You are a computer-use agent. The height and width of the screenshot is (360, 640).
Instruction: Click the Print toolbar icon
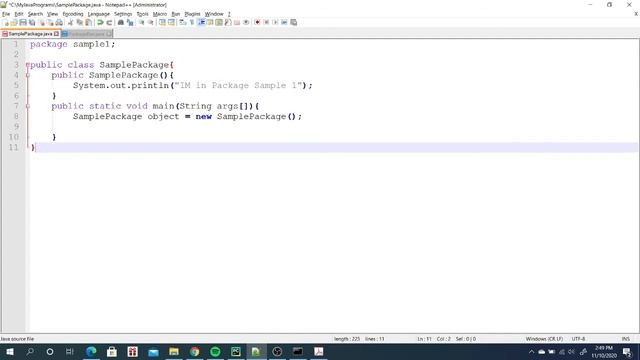pos(59,22)
